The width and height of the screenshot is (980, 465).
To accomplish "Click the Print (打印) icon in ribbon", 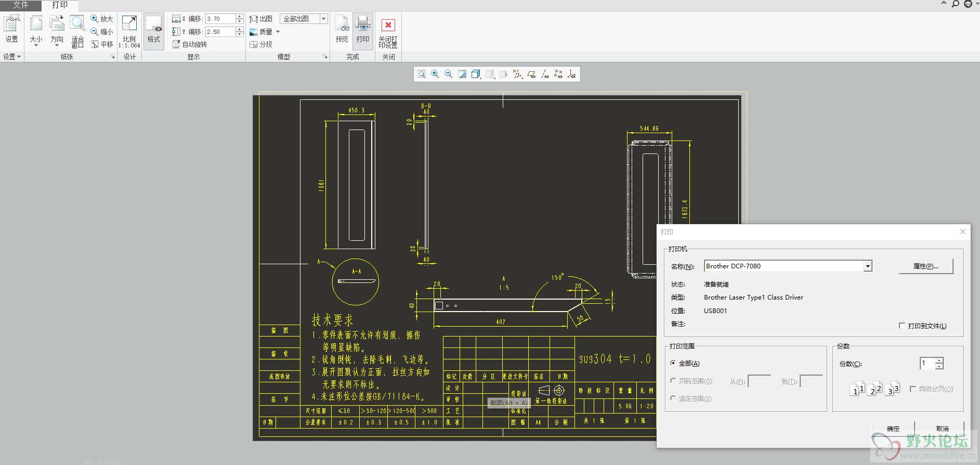I will (362, 29).
